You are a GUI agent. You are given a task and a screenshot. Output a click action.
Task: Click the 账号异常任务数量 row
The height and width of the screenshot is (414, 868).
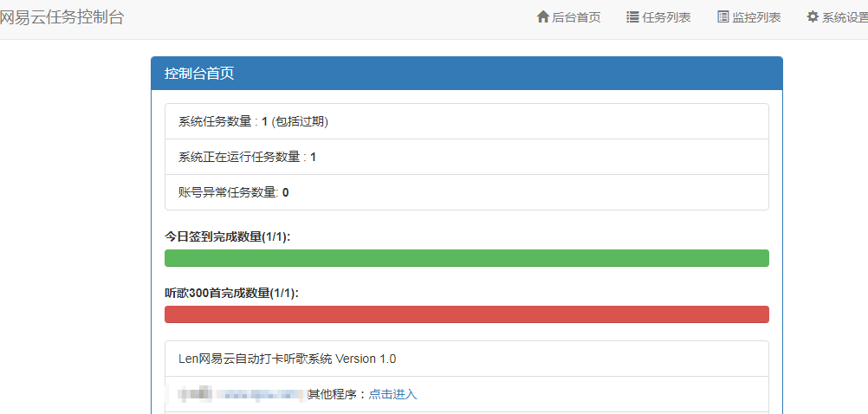pos(466,192)
